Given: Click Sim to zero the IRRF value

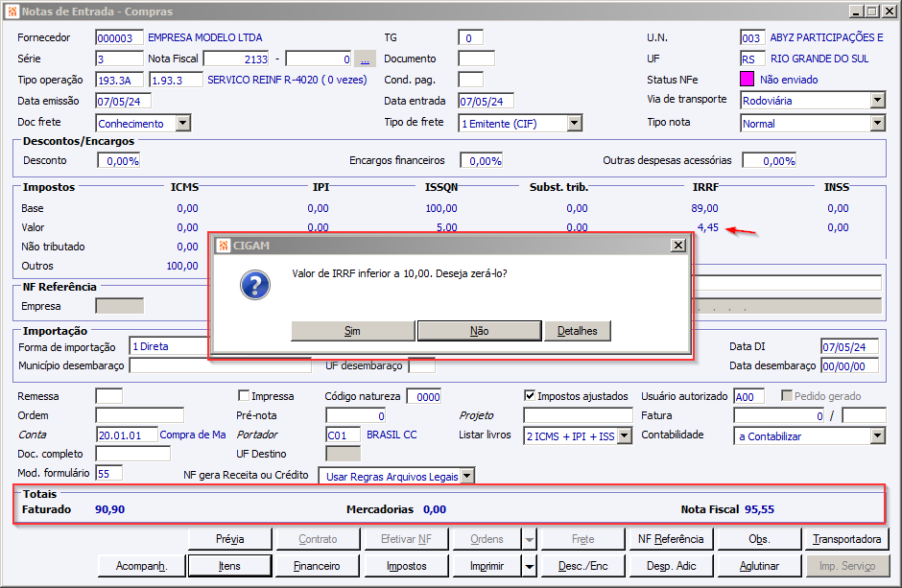Looking at the screenshot, I should (352, 331).
